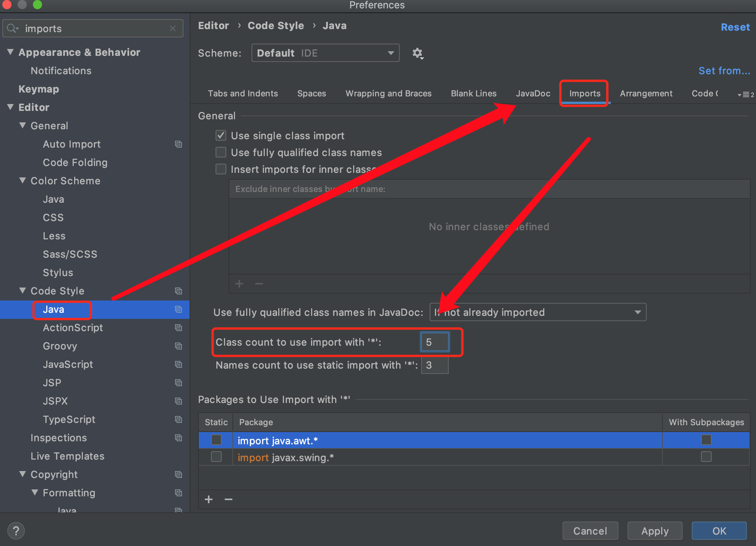Add a package with the plus button
Screen dimensions: 756x546
(x=209, y=499)
